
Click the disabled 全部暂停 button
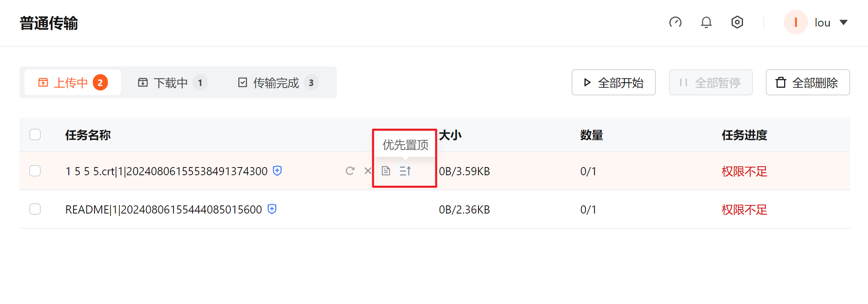[x=710, y=82]
